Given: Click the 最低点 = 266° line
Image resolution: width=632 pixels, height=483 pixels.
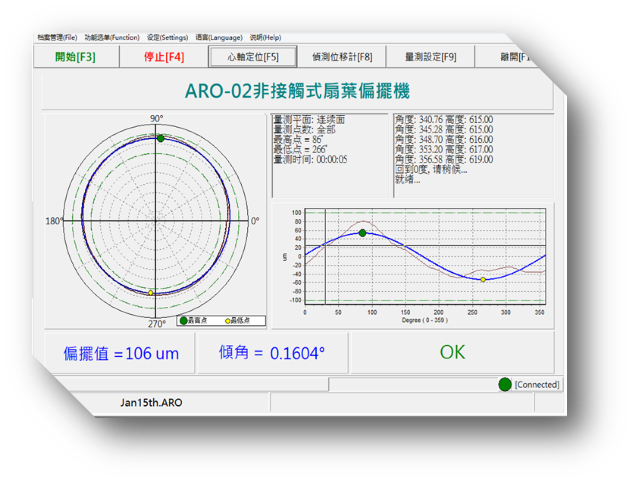Looking at the screenshot, I should coord(300,149).
